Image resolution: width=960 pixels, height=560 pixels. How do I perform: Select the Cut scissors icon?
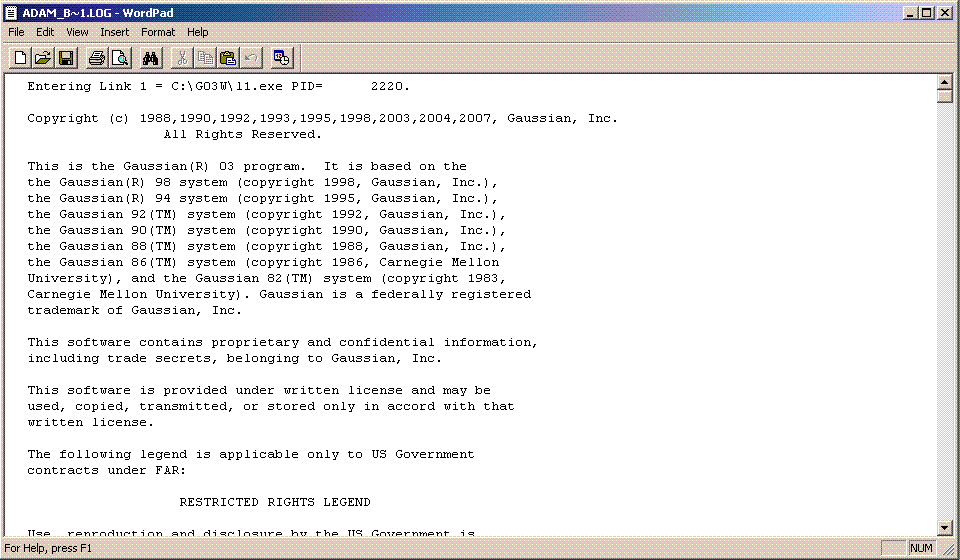[182, 58]
